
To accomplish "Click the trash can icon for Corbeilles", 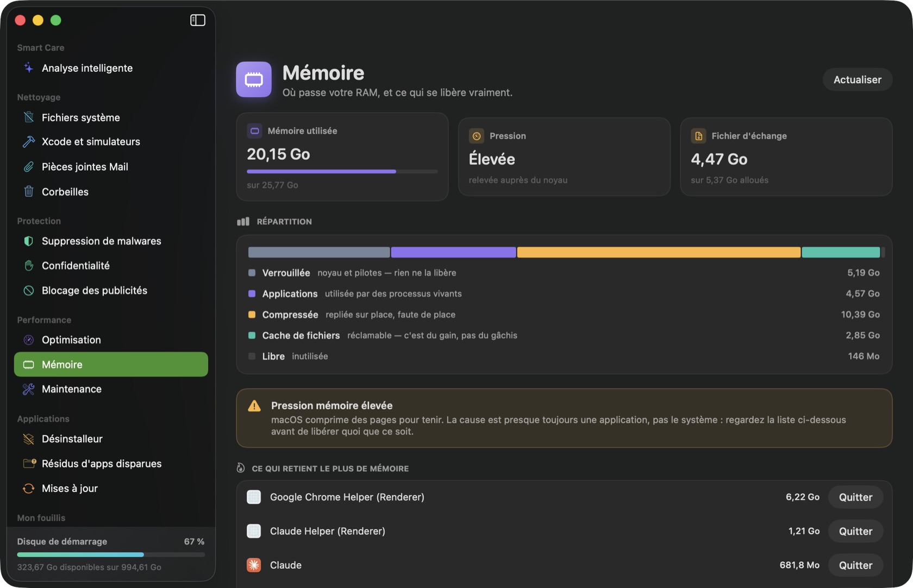I will [x=29, y=191].
